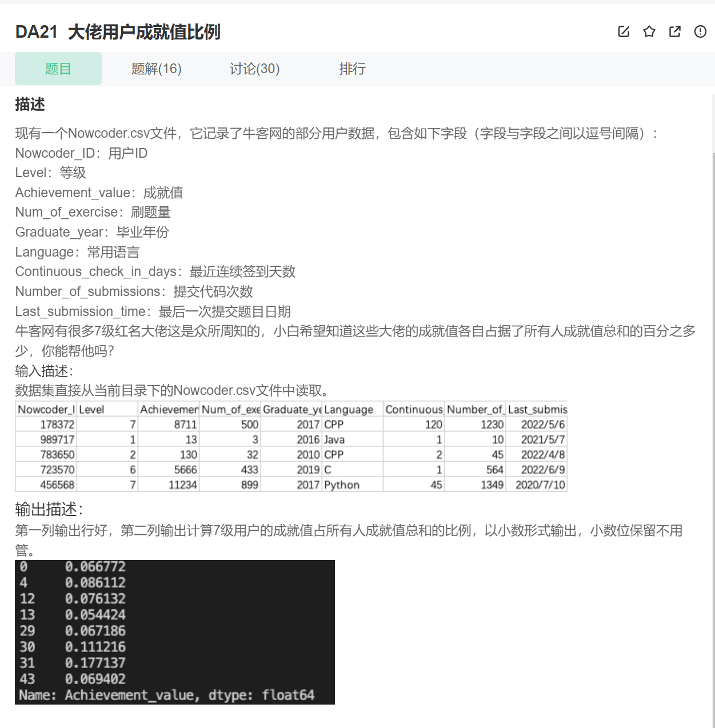This screenshot has height=728, width=715.
Task: Click Last_submission_time field description
Action: tap(153, 311)
